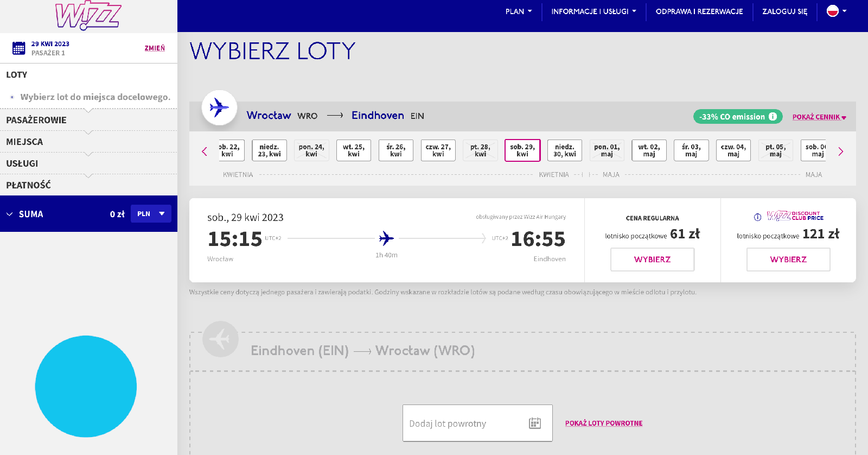The height and width of the screenshot is (455, 868).
Task: Open calendar icon in return flight field
Action: pyautogui.click(x=535, y=423)
